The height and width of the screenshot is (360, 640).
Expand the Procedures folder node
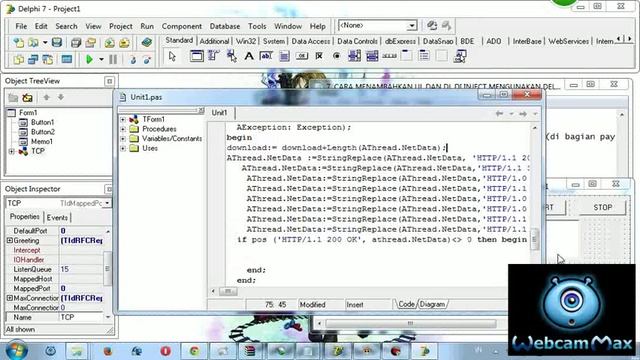[123, 129]
